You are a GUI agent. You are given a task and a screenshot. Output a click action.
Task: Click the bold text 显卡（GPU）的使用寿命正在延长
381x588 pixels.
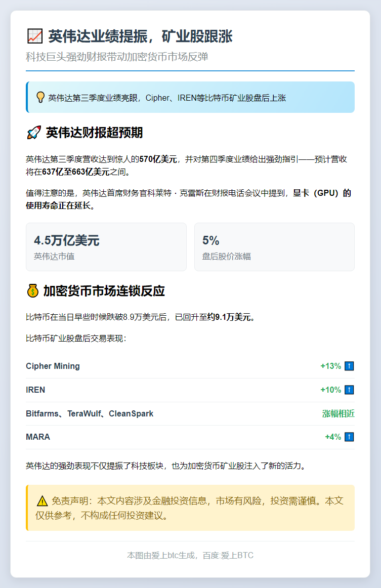coord(188,199)
